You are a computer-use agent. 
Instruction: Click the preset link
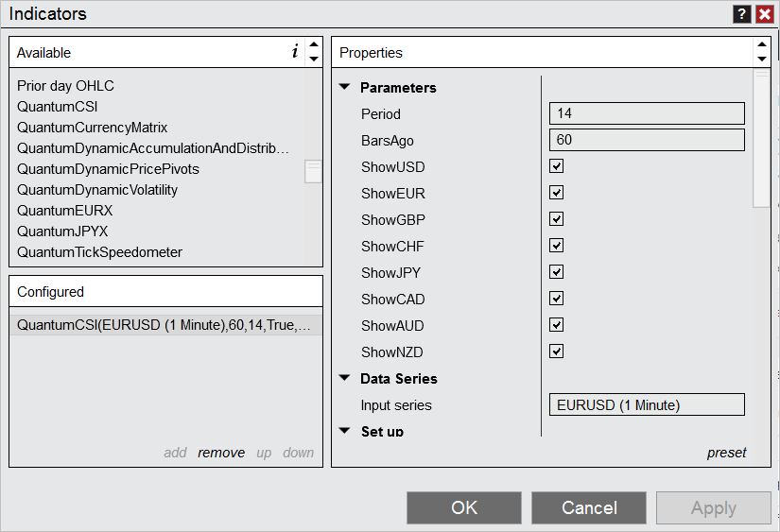(x=726, y=453)
